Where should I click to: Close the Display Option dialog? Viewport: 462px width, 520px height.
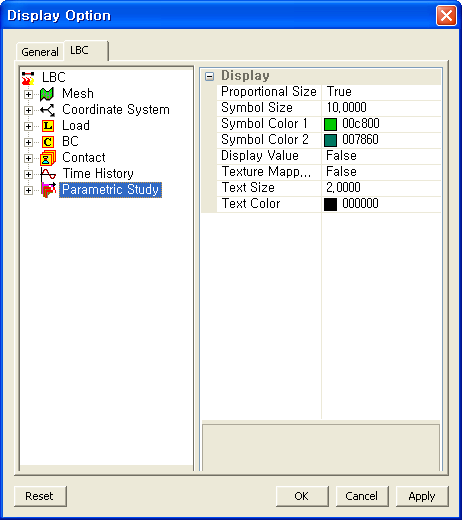click(446, 16)
